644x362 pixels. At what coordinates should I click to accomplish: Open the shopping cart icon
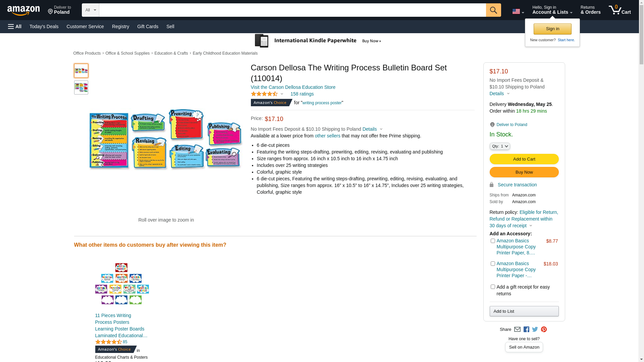point(620,10)
